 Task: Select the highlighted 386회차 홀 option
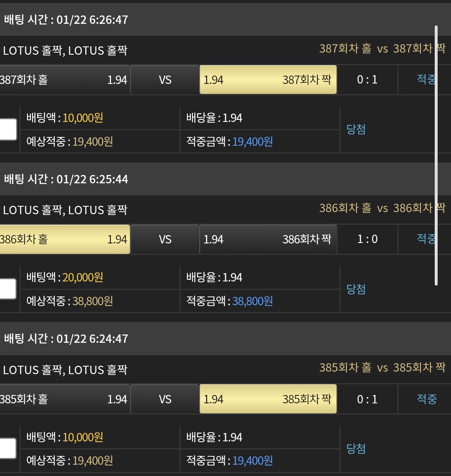point(64,239)
